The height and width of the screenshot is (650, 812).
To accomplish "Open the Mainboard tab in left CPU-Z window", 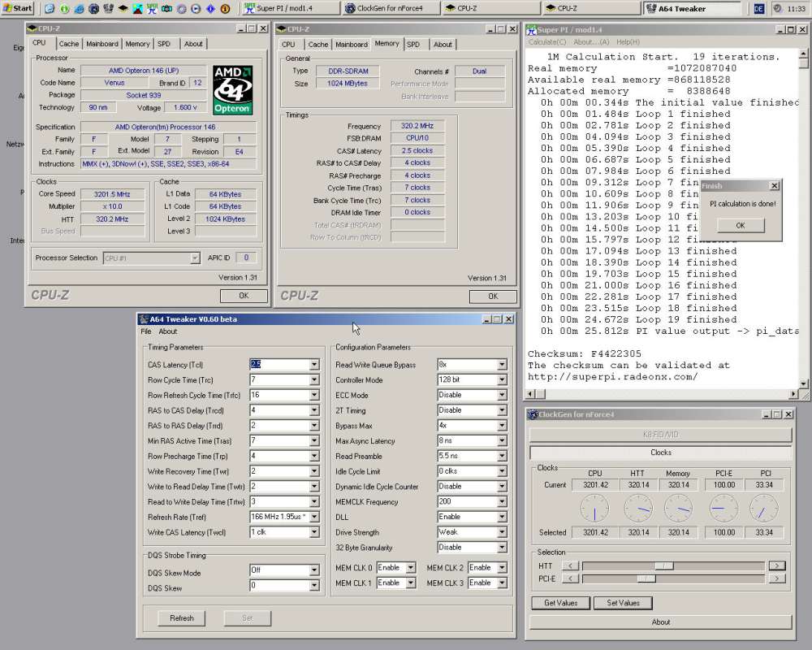I will point(102,44).
